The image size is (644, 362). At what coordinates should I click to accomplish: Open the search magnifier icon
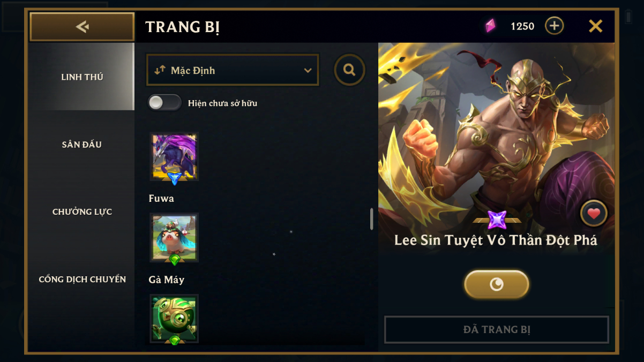coord(350,70)
